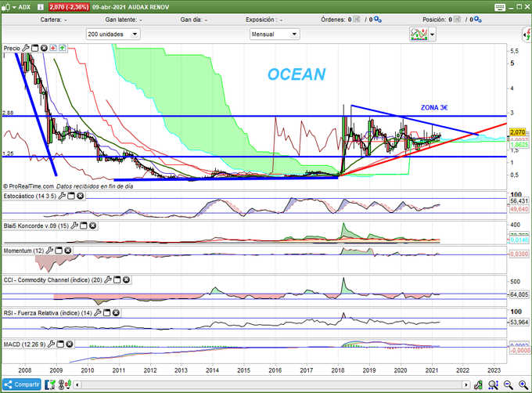Click the indicators chart icon button
This screenshot has height=393, width=532.
[419, 34]
